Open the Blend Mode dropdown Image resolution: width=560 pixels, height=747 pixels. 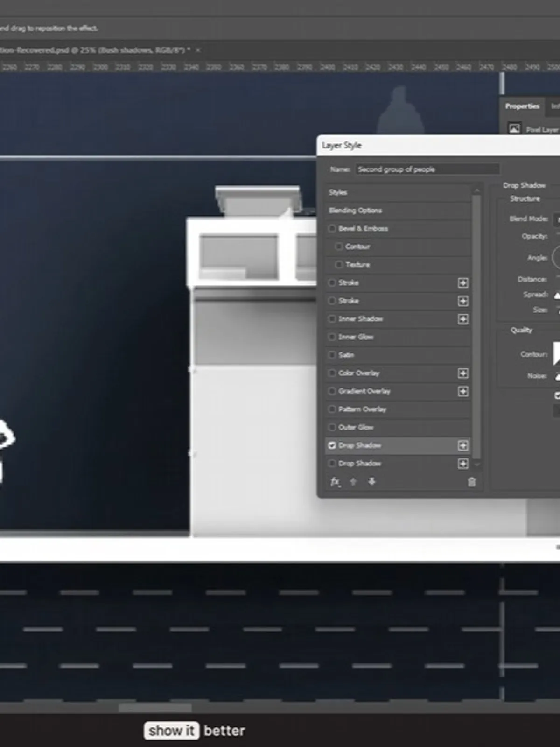coord(556,218)
